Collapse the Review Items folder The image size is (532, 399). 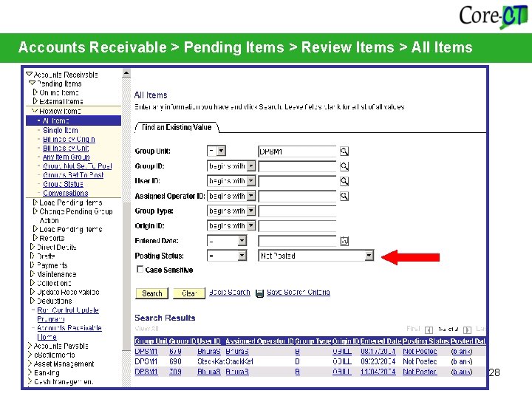click(x=35, y=111)
